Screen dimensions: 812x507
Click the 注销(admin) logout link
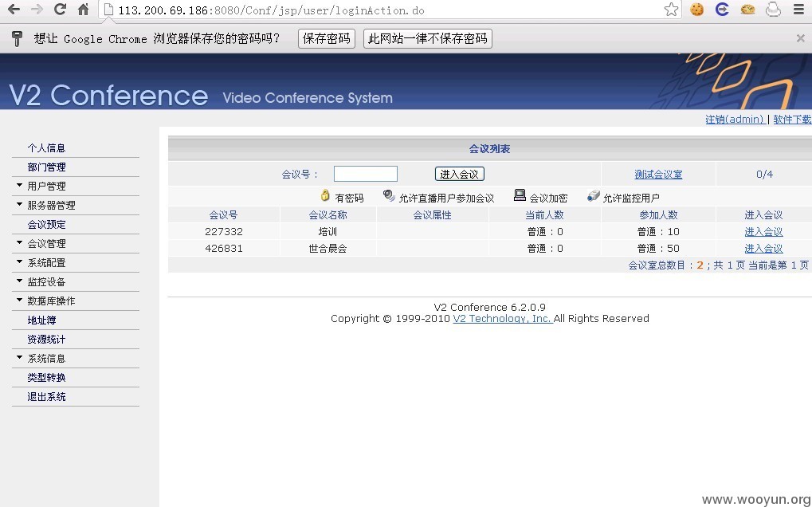click(x=736, y=119)
